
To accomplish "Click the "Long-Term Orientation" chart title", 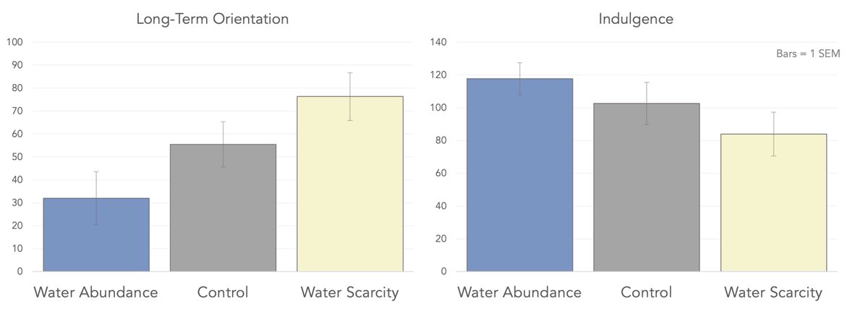I will coord(213,20).
